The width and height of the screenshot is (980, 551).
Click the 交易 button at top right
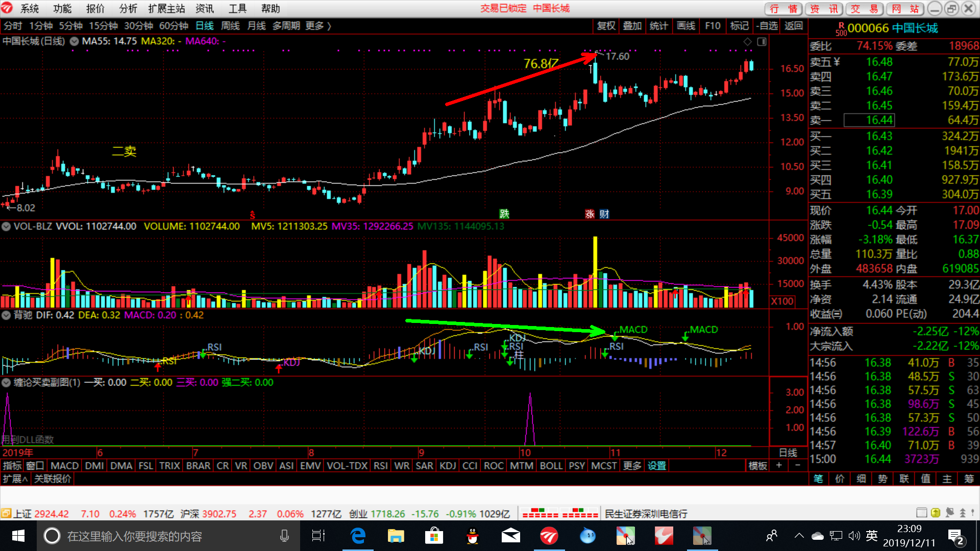pyautogui.click(x=865, y=9)
